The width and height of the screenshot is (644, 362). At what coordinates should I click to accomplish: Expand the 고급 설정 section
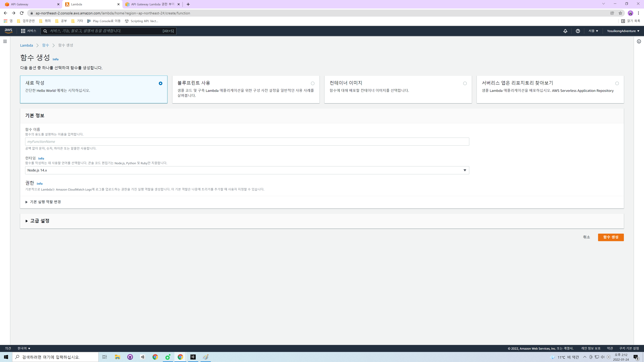pos(38,221)
